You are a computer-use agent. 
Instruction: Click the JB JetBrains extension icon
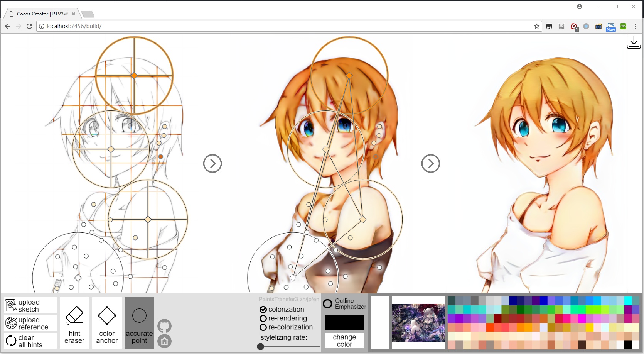coord(561,26)
